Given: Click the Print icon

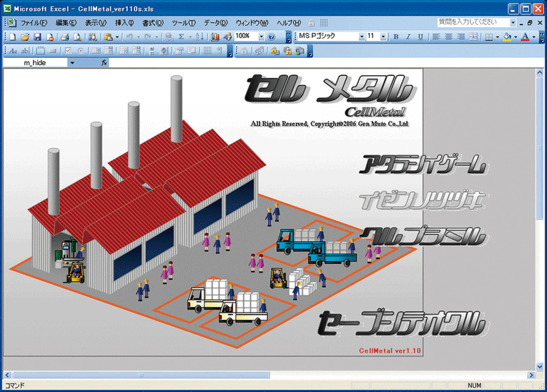Looking at the screenshot, I should click(x=64, y=36).
